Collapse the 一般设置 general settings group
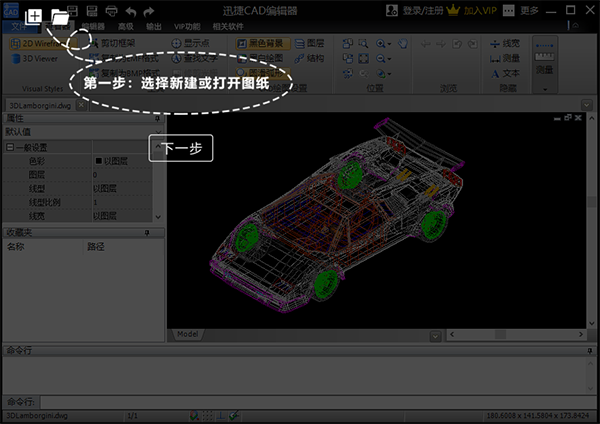Screen dimensions: 600x424 coord(10,147)
